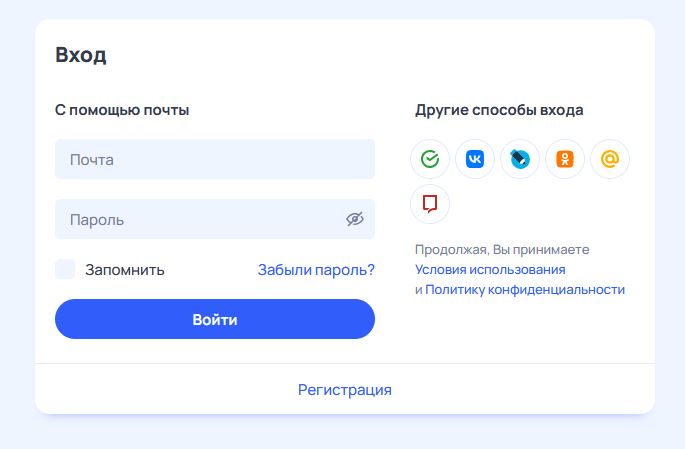This screenshot has height=449, width=685.
Task: Click the С помощью почты label
Action: tap(122, 110)
